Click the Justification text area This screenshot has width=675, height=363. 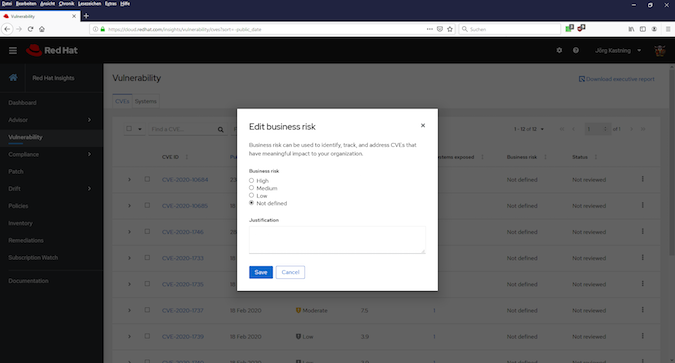[x=337, y=240]
